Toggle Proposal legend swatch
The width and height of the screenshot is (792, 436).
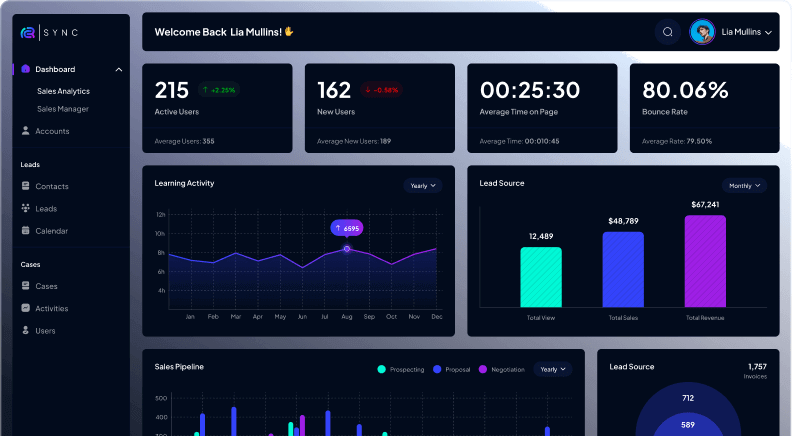(x=437, y=369)
